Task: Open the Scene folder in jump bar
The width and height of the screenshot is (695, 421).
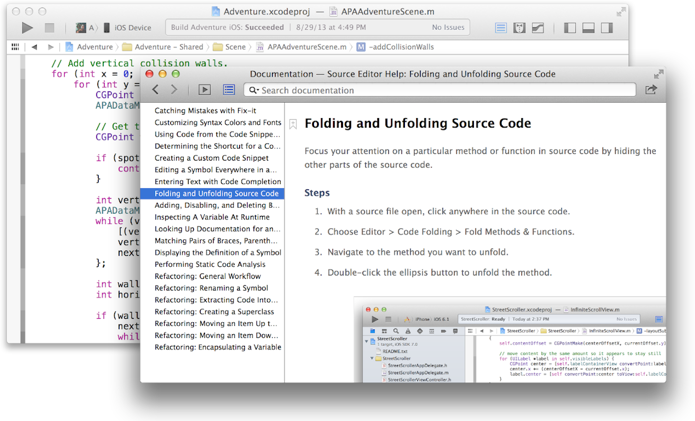Action: click(x=229, y=47)
